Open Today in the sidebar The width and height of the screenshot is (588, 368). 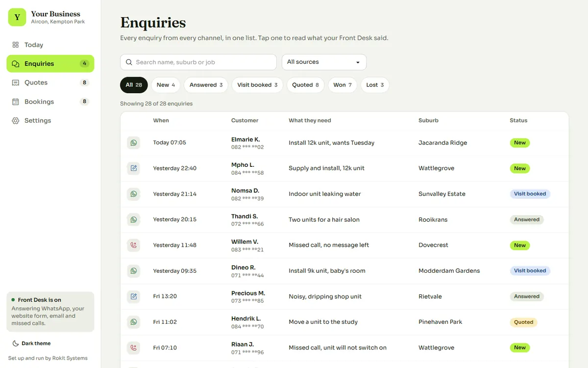[x=50, y=45]
